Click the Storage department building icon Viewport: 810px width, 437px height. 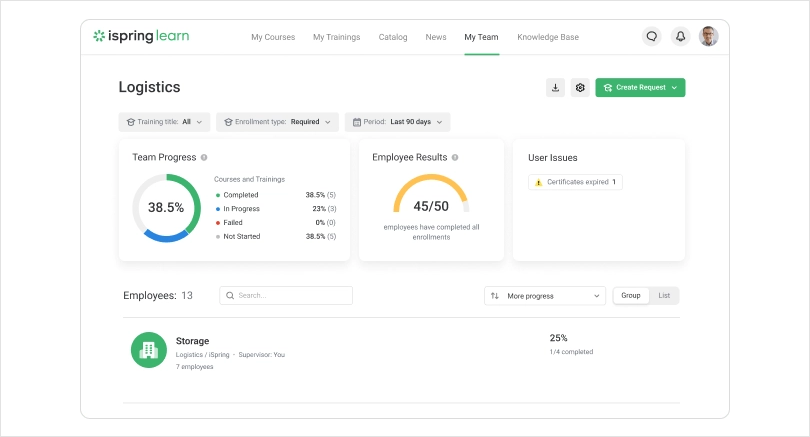coord(149,350)
